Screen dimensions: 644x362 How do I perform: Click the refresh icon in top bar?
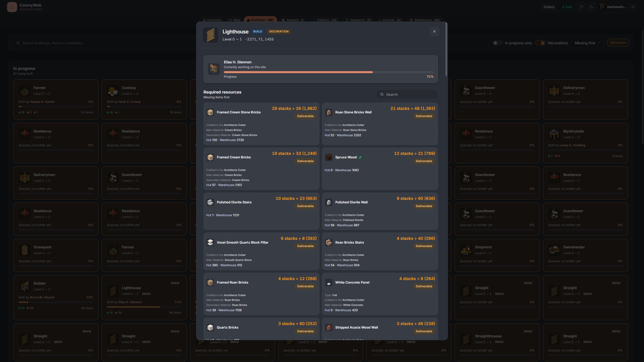pyautogui.click(x=581, y=7)
